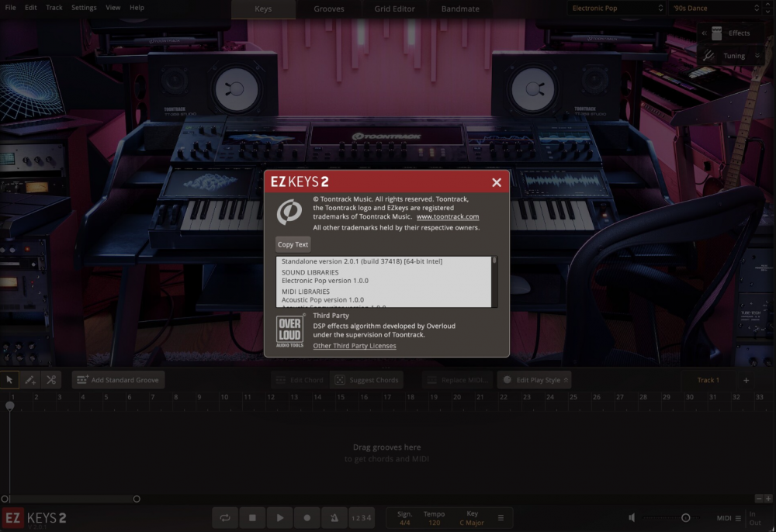The image size is (776, 532).
Task: Click the EZ Keys 2 logo at bottom-left
Action: 35,518
